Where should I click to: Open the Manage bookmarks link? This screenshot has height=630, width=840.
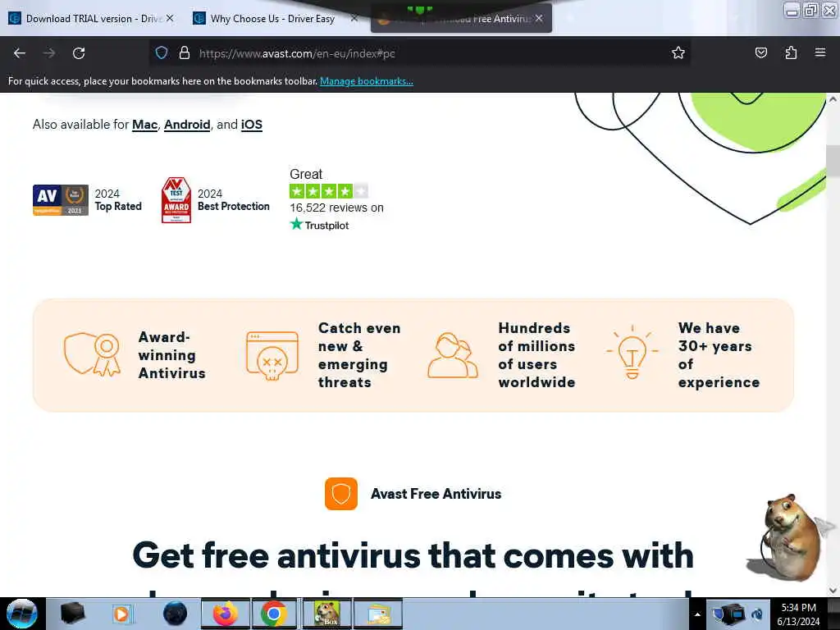coord(367,81)
